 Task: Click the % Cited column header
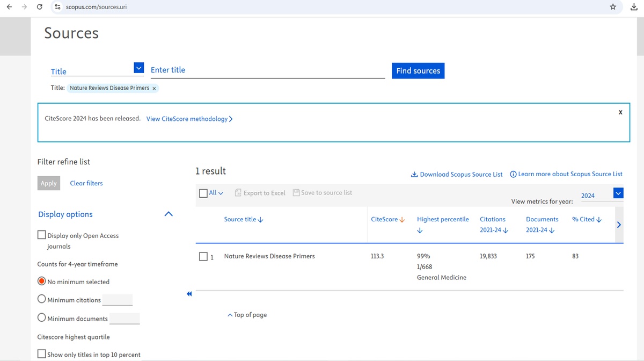tap(583, 220)
